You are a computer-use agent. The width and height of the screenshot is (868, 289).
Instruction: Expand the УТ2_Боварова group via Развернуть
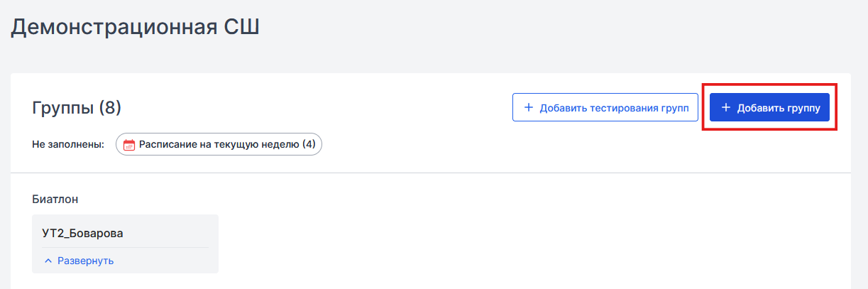click(x=79, y=261)
